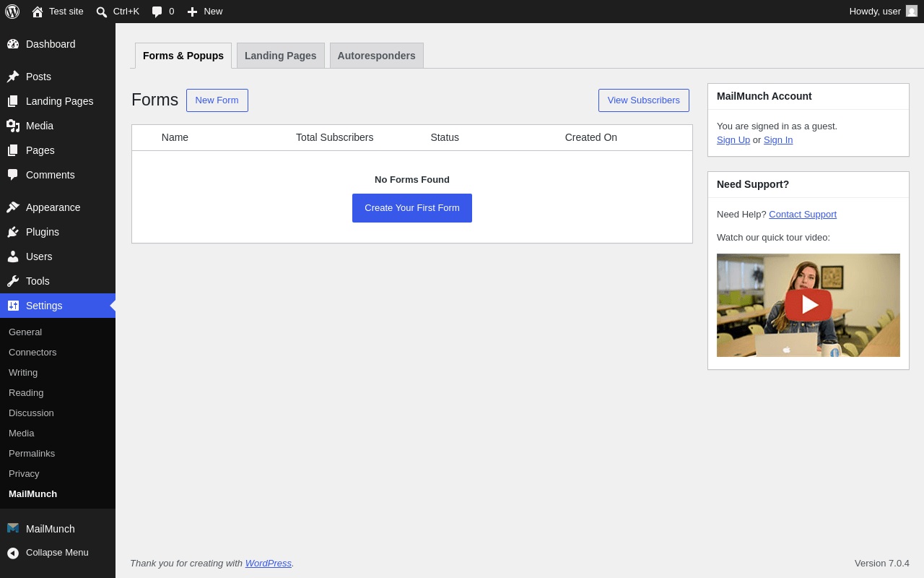
Task: Switch to the Autoresponders tab
Action: [x=377, y=56]
